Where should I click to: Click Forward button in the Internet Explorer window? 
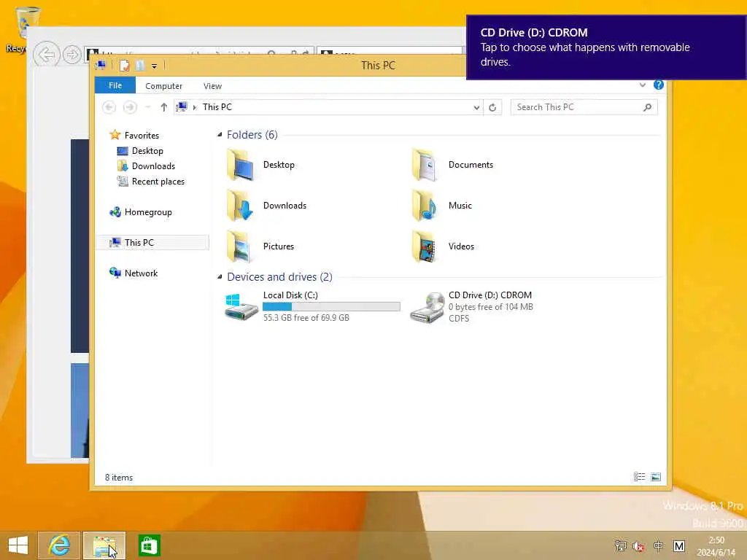pos(72,55)
